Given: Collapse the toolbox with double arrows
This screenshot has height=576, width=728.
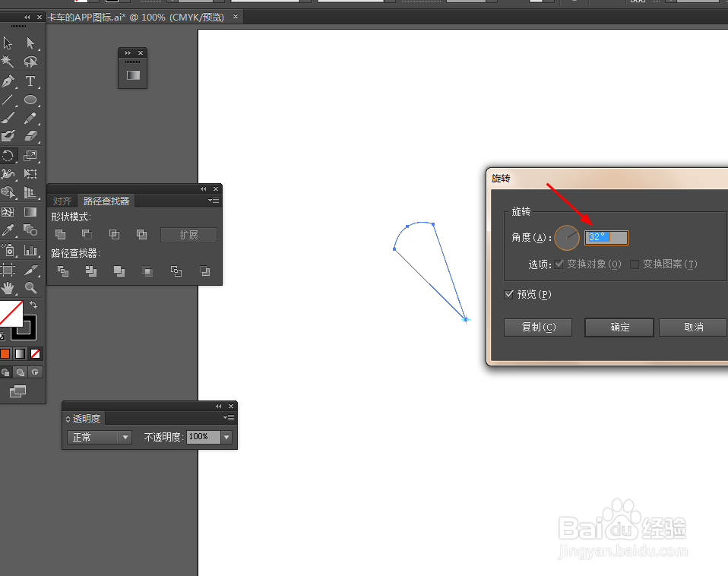Looking at the screenshot, I should tap(27, 17).
